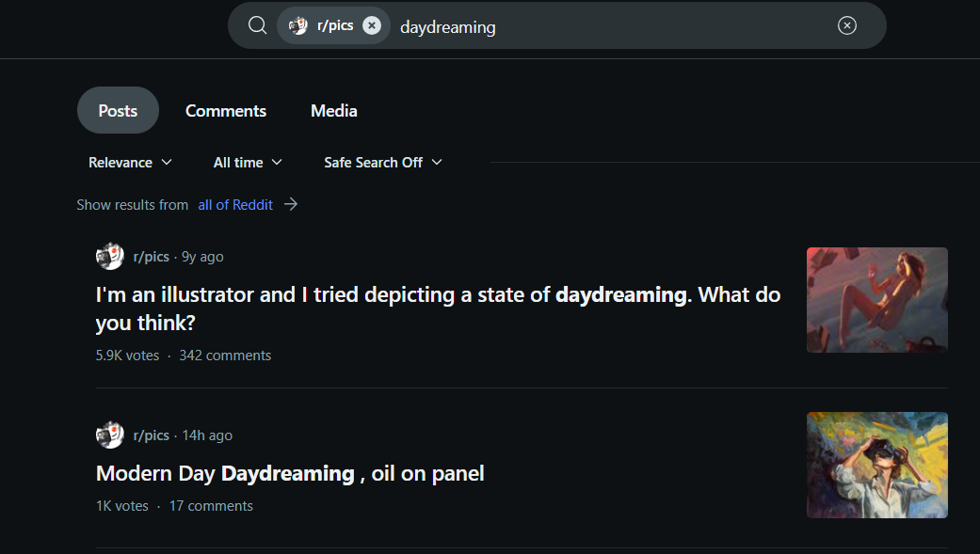Screen dimensions: 980x554
Task: Open the Safe Search Off dropdown
Action: 382,163
